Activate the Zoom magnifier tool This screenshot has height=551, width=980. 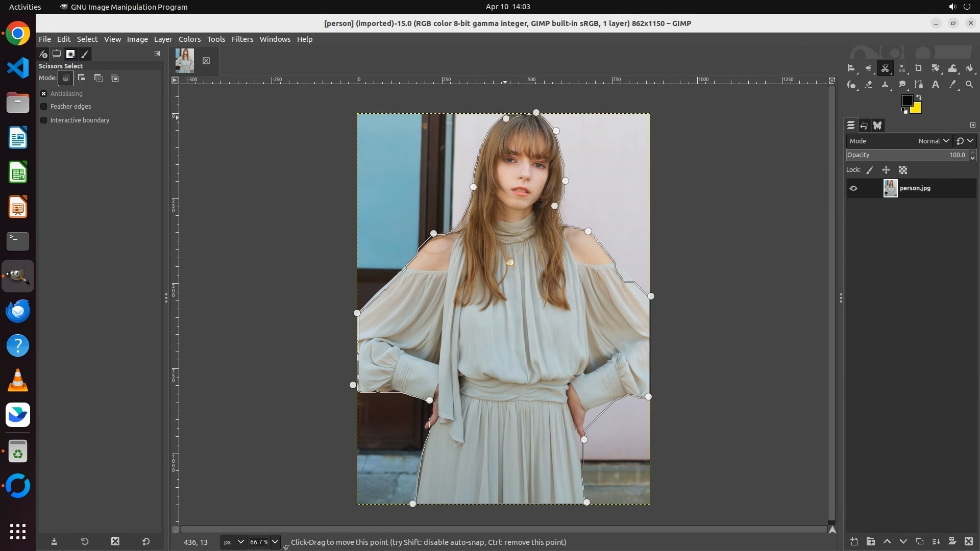969,85
